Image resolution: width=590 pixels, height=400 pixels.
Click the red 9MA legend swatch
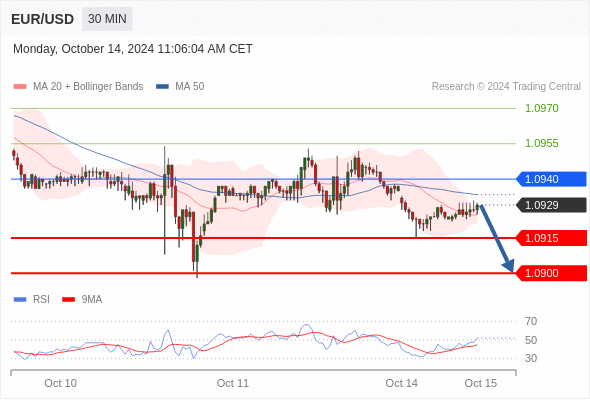[68, 300]
